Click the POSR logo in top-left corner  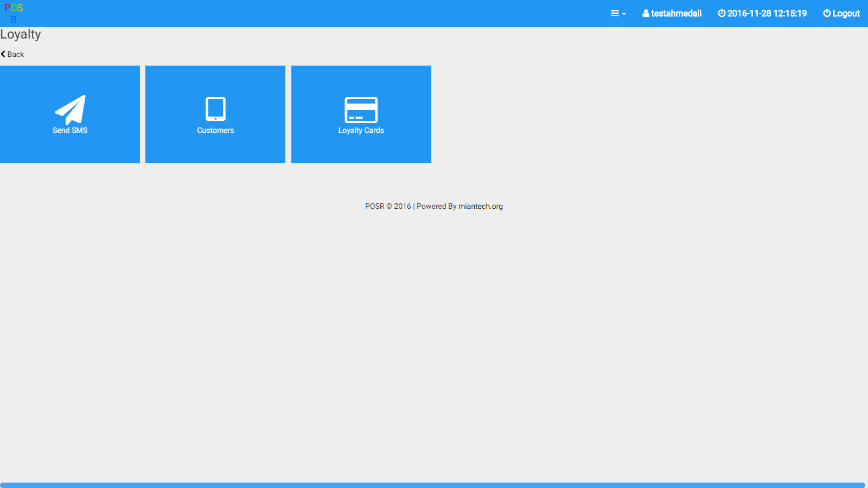[x=14, y=14]
